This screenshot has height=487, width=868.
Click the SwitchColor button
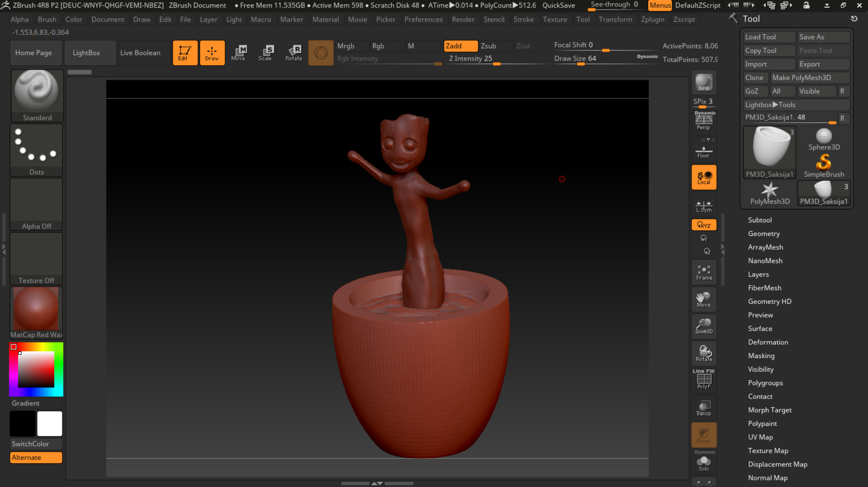(36, 444)
